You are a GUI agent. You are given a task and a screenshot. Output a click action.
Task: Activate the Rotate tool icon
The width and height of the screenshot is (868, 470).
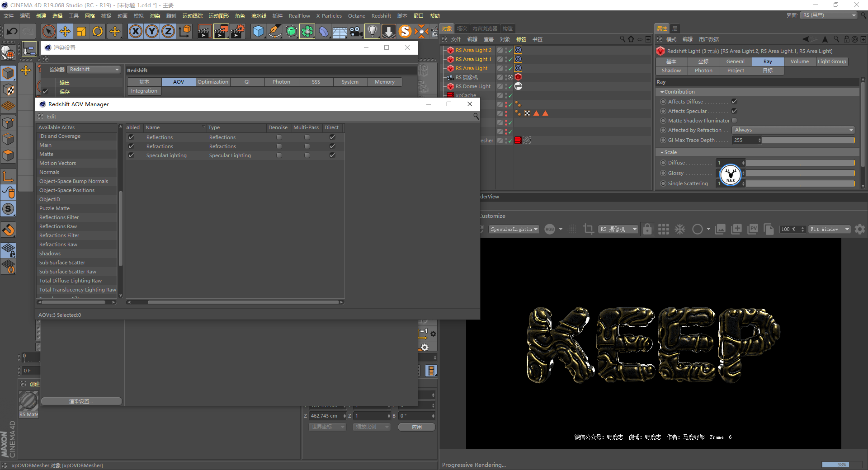98,31
